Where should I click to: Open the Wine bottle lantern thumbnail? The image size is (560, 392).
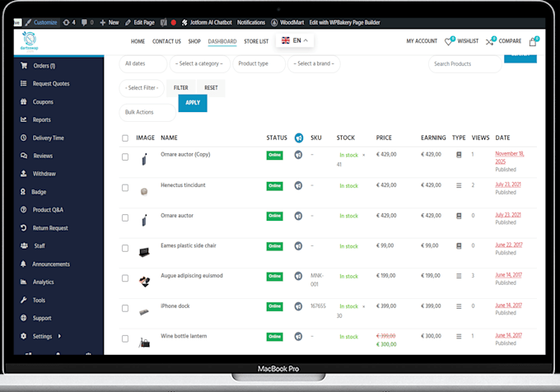(144, 342)
